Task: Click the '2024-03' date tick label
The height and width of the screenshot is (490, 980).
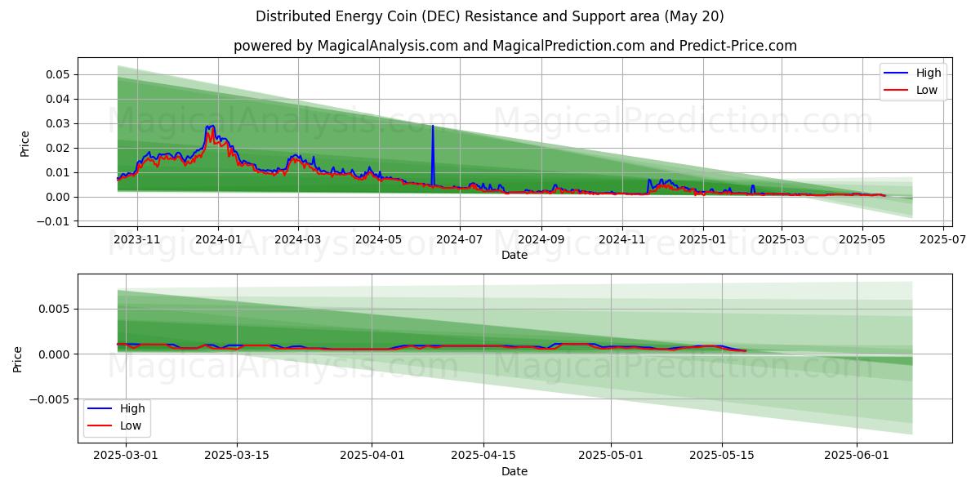Action: point(297,239)
